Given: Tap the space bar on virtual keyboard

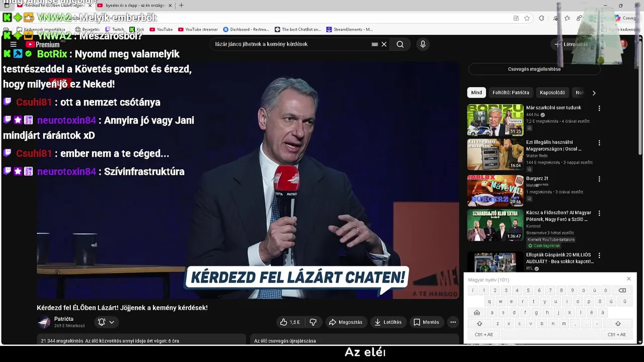Looking at the screenshot, I should (x=550, y=335).
